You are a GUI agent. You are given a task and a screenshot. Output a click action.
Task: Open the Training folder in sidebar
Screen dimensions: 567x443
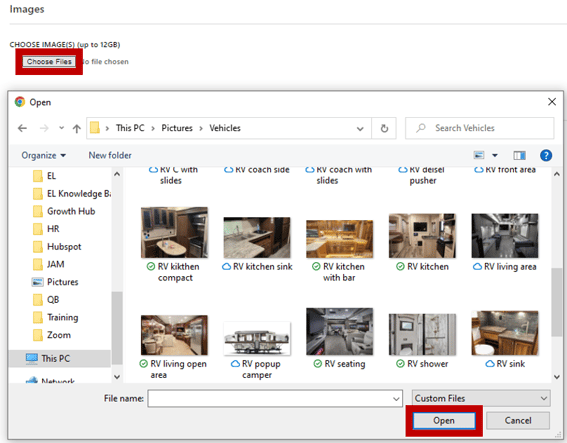pos(55,318)
